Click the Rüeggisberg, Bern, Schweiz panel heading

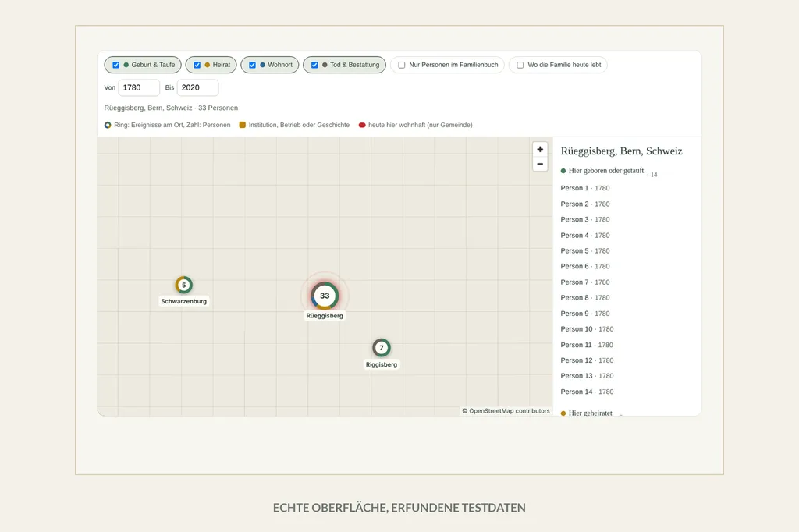[x=621, y=151]
